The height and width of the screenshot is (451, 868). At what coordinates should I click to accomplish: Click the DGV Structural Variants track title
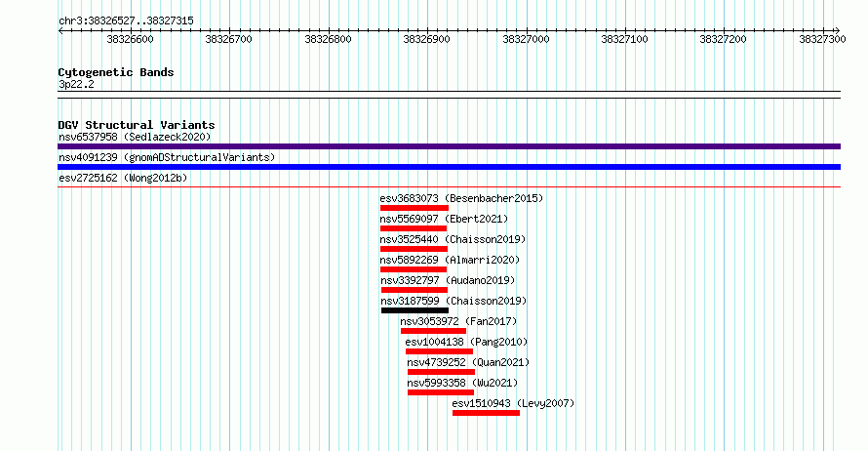tap(137, 125)
